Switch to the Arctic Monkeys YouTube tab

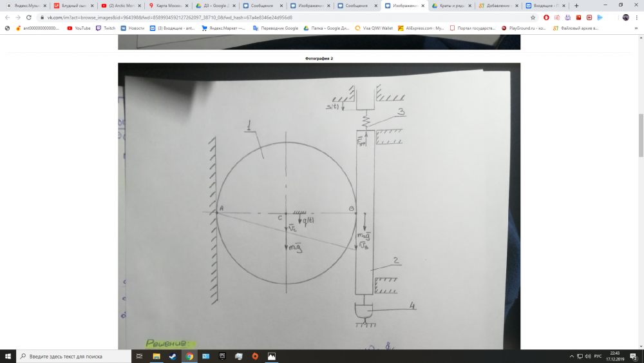click(x=121, y=6)
